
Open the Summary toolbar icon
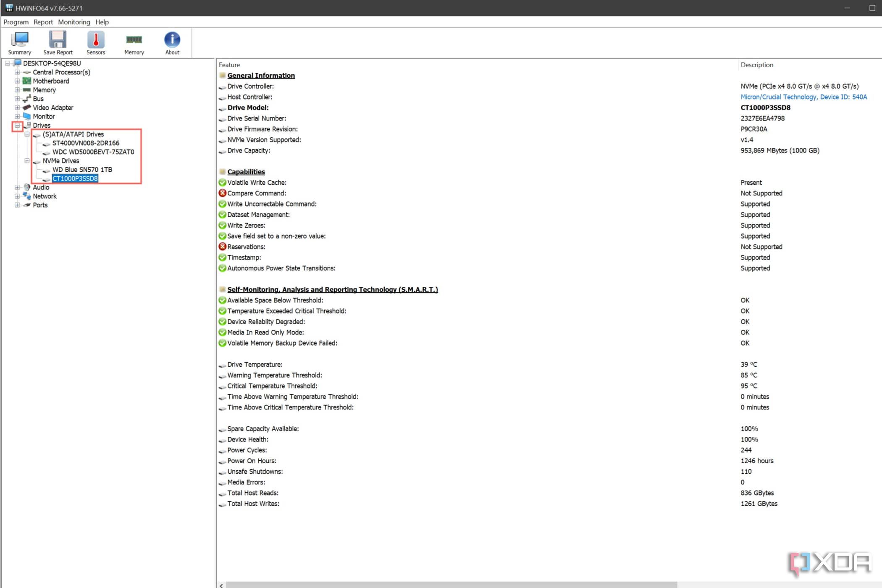(x=19, y=43)
